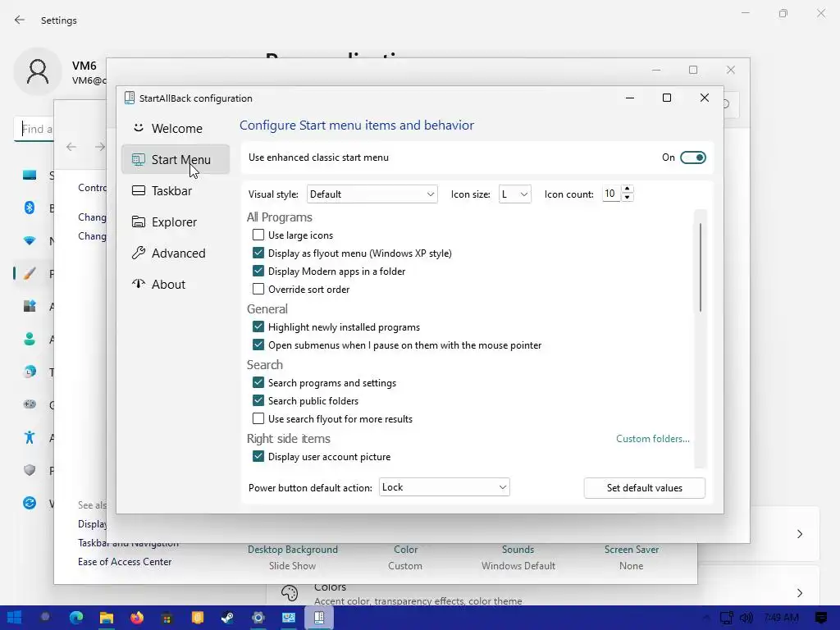Click the network icon in system tray
840x630 pixels.
(x=727, y=618)
